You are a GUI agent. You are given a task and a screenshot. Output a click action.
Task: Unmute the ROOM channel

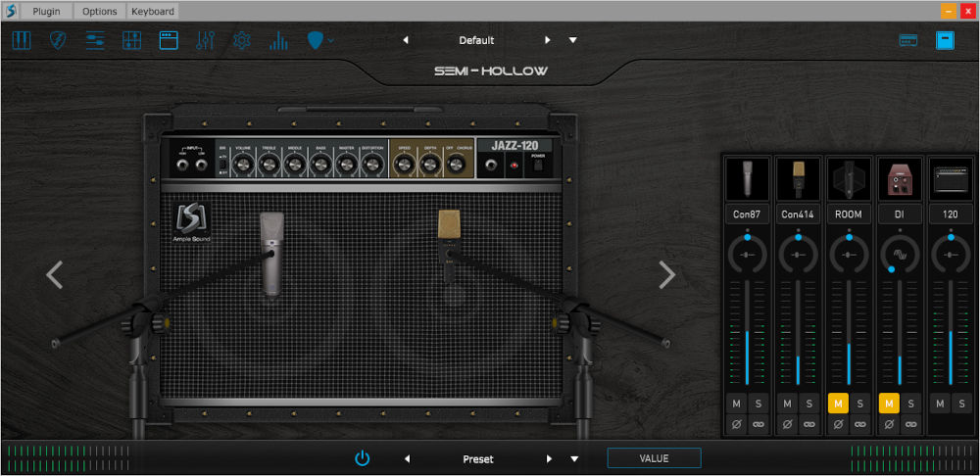(x=838, y=404)
